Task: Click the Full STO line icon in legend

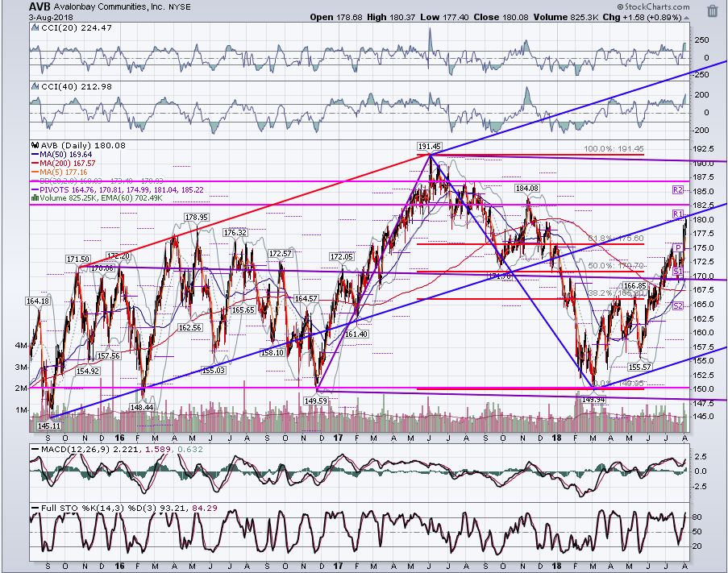Action: [x=35, y=508]
